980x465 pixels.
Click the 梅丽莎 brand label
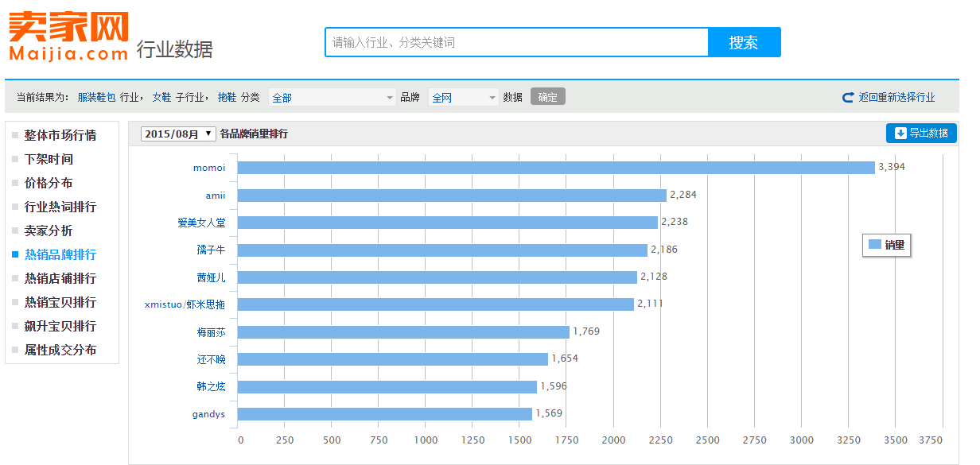(x=211, y=332)
